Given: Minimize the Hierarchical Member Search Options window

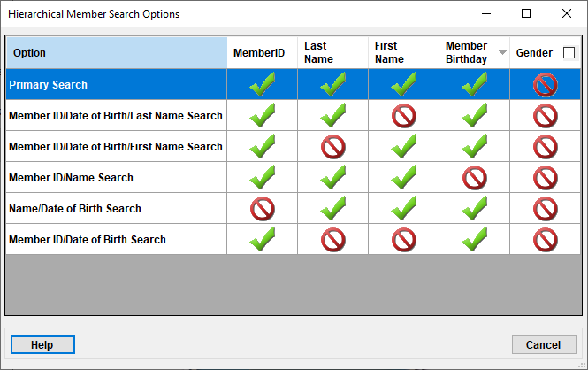Looking at the screenshot, I should tap(486, 14).
